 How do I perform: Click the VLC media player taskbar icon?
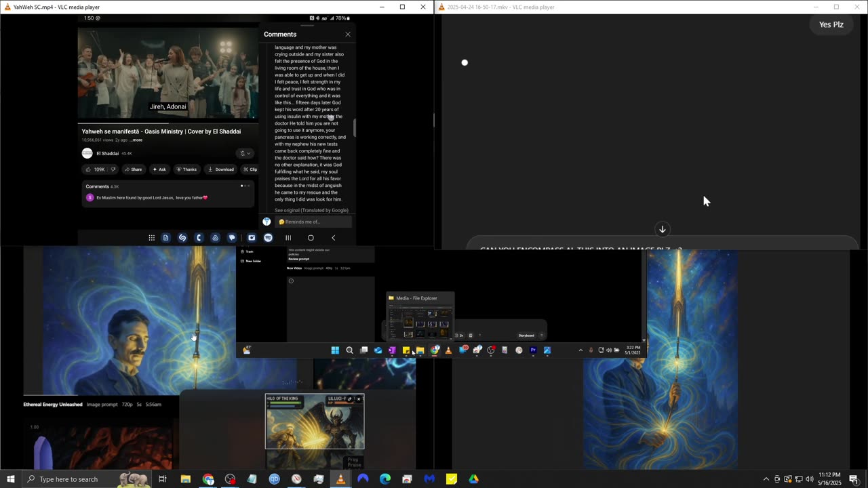coord(340,479)
